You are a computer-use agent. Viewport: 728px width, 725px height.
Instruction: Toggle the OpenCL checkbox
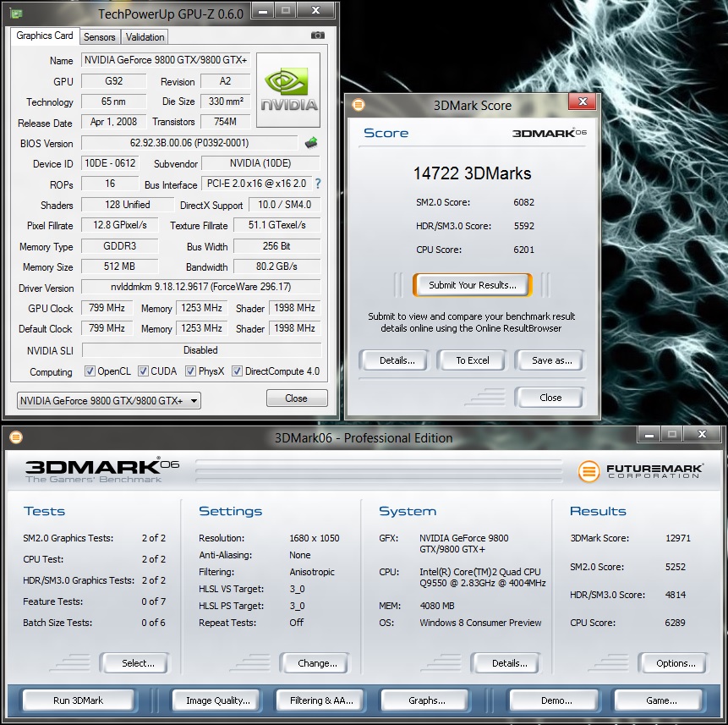pos(90,371)
